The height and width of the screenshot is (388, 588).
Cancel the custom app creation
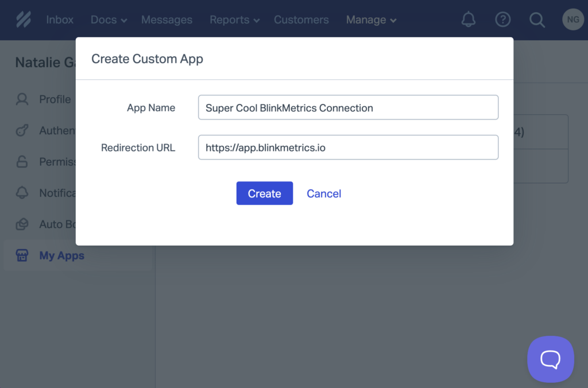323,193
